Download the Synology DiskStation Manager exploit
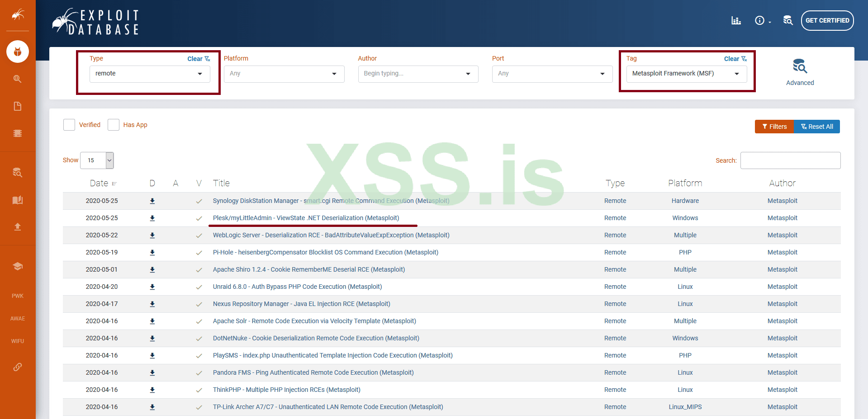 coord(152,201)
